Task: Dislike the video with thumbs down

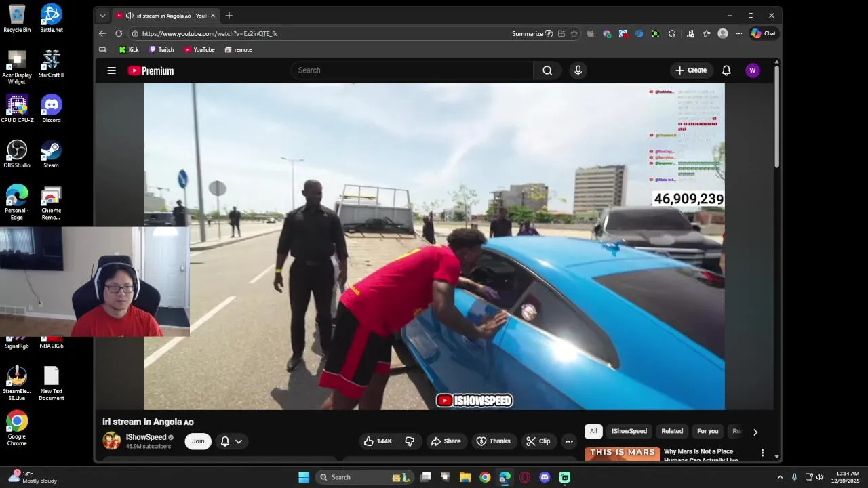Action: 410,441
